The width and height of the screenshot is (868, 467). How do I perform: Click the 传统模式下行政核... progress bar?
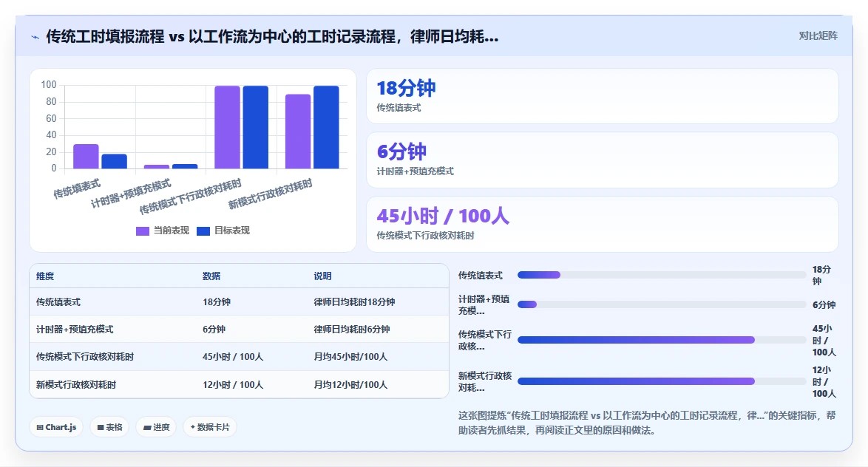click(x=662, y=340)
